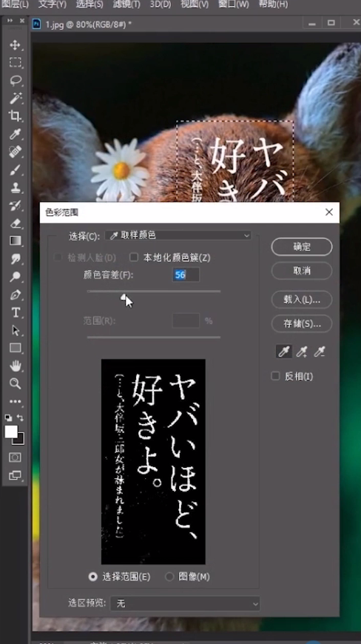Click the 范围 percent input field
Viewport: 361px width, 644px height.
(186, 321)
